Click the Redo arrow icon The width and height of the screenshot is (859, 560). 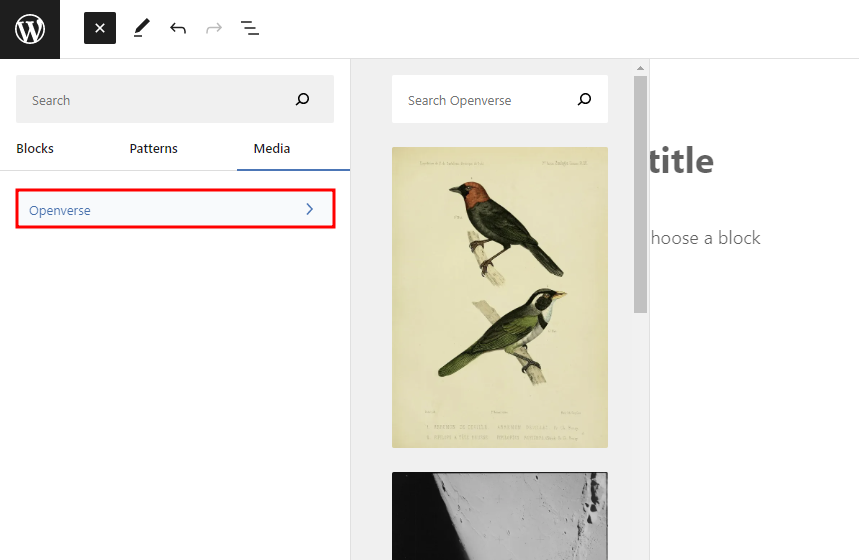[213, 28]
